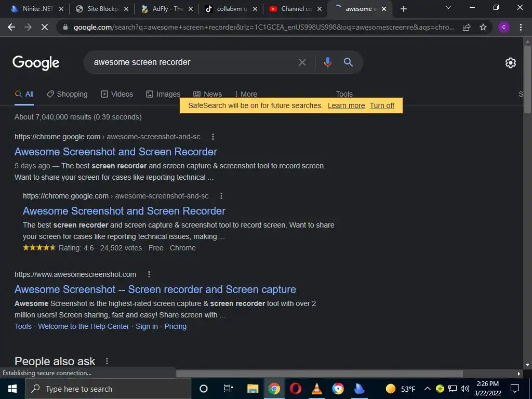The height and width of the screenshot is (399, 532).
Task: Filter results by Videos
Action: 117,95
